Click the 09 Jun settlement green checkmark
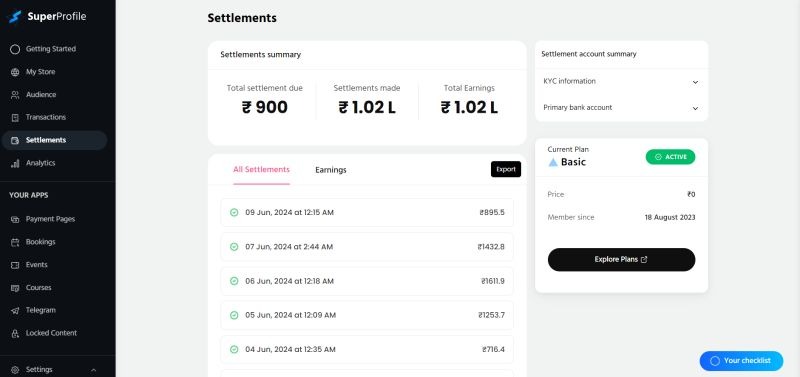This screenshot has height=377, width=800. (234, 213)
